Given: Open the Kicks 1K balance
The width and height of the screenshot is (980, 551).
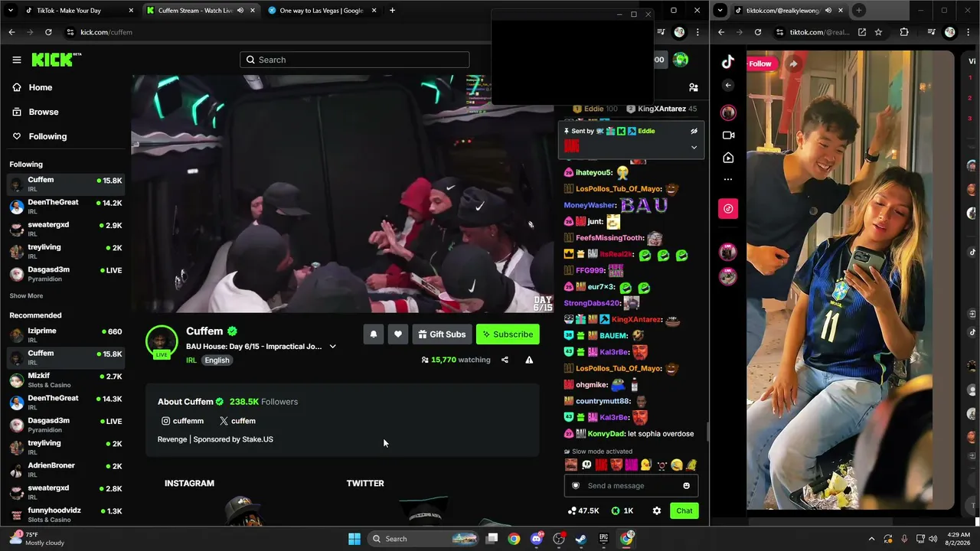Looking at the screenshot, I should coord(622,510).
